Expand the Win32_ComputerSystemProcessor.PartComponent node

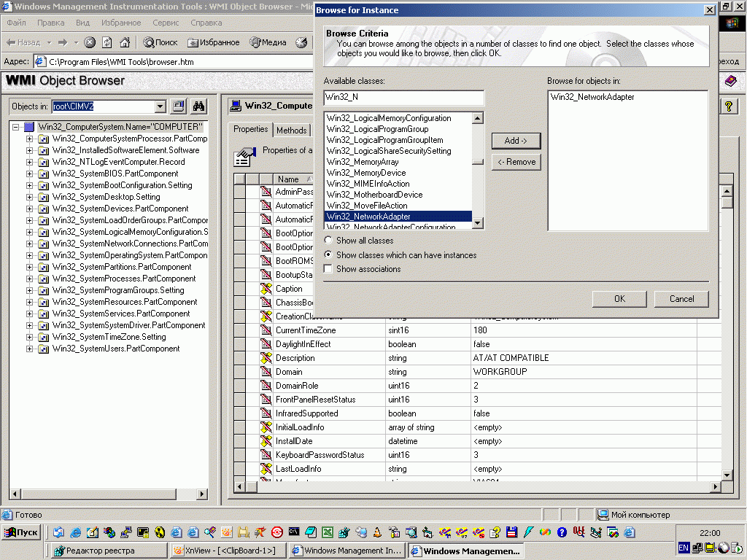pyautogui.click(x=29, y=139)
